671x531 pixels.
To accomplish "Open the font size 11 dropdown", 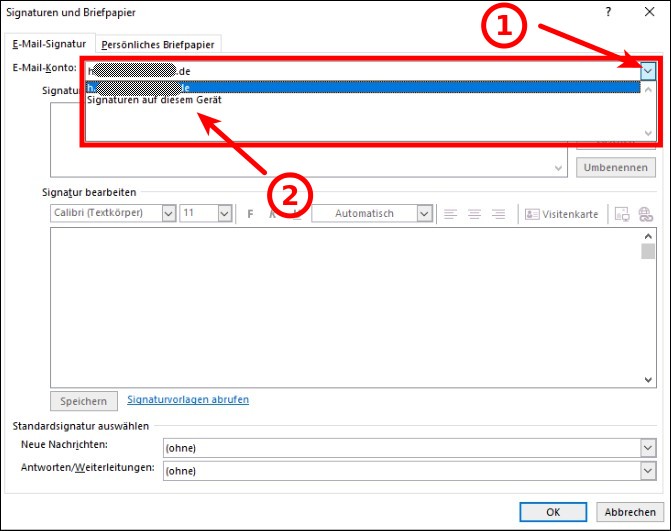I will (224, 214).
